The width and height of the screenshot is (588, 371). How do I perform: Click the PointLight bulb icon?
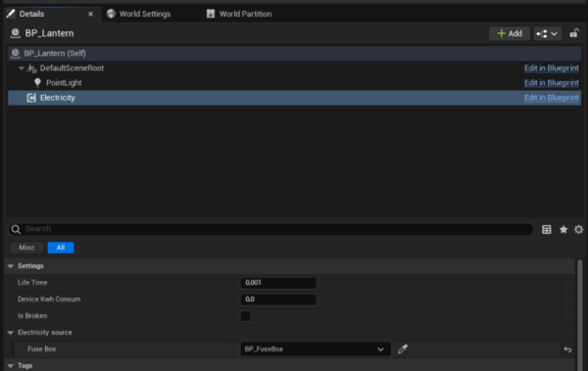click(37, 83)
